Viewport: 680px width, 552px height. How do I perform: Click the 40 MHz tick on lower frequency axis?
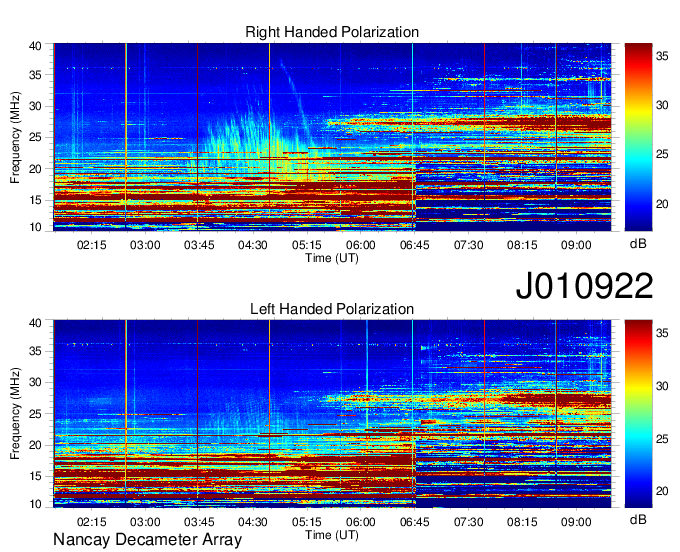tap(35, 323)
